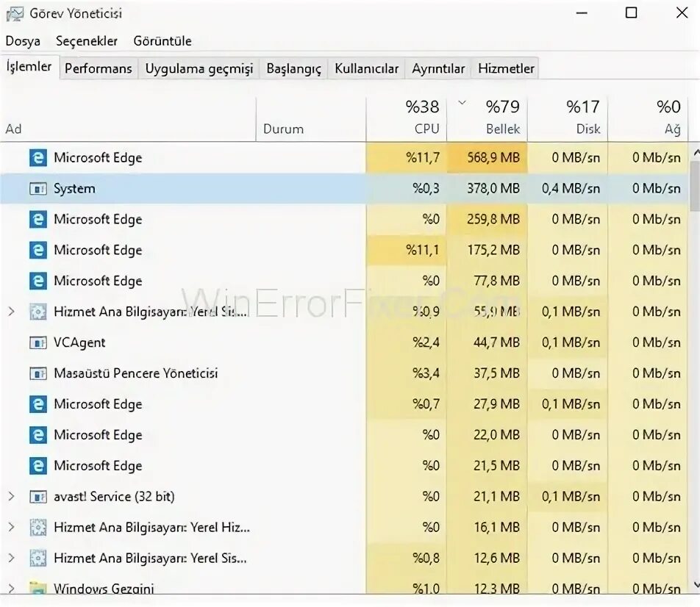
Task: Switch to the Kullanıcılar tab
Action: [366, 68]
